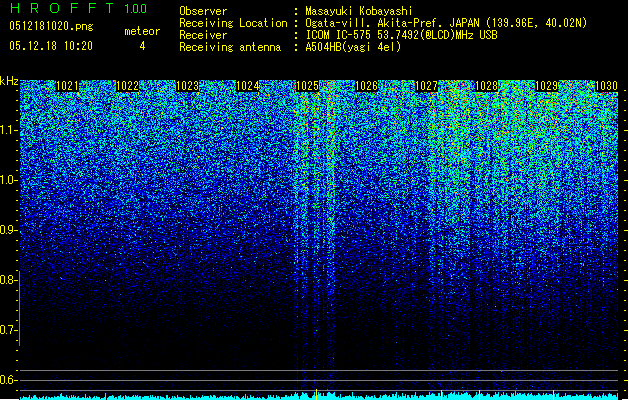Click the 1028 time marker
This screenshot has height=400, width=629.
point(487,86)
